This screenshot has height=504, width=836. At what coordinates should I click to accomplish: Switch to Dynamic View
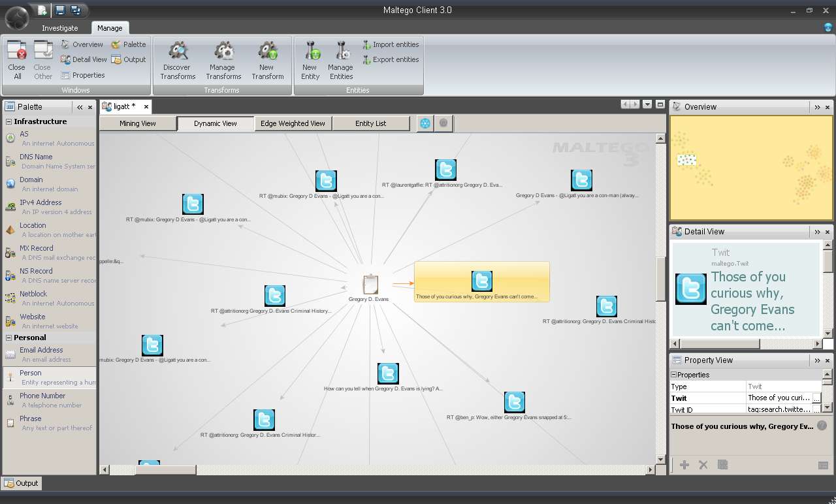coord(216,123)
